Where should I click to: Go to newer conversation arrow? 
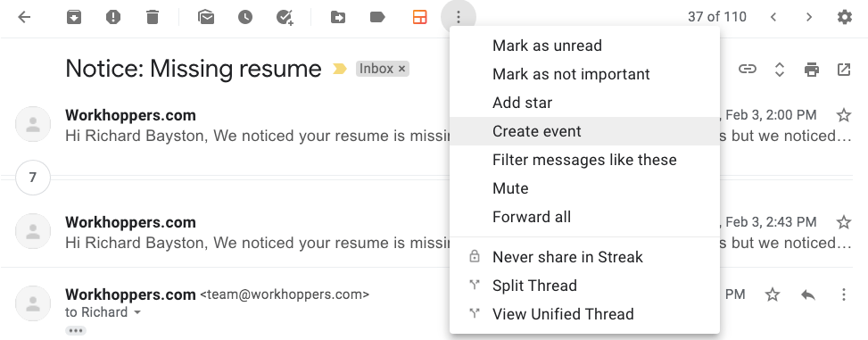(773, 17)
